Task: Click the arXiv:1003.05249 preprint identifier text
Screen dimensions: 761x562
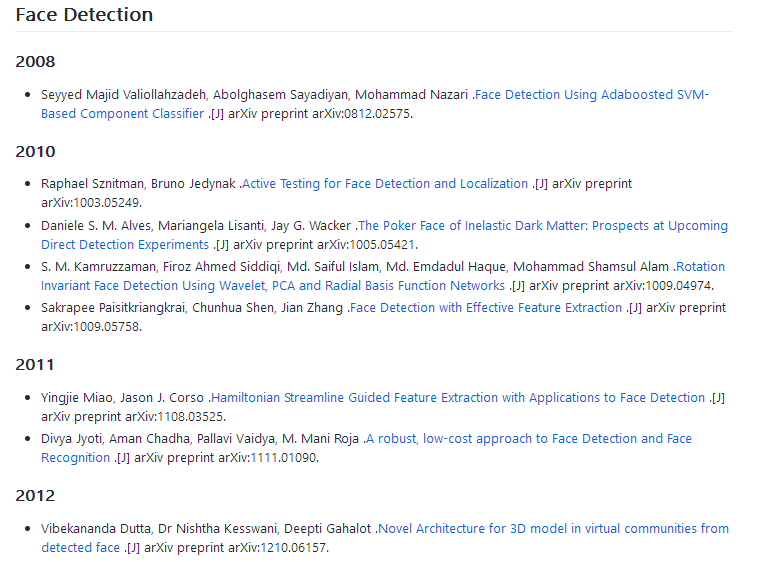Action: [91, 202]
